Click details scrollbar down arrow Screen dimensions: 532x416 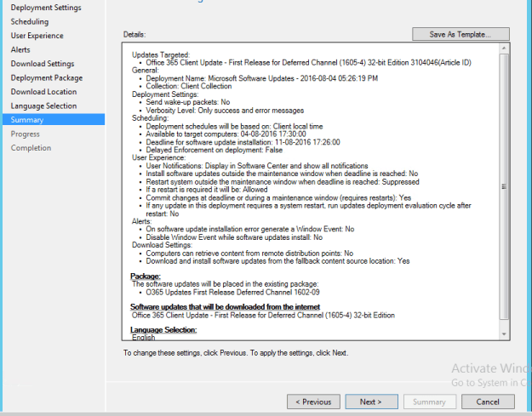pos(504,334)
